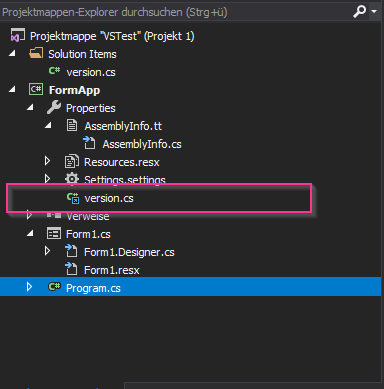Select version.cs under Solution Items
This screenshot has width=384, height=389.
coord(91,72)
